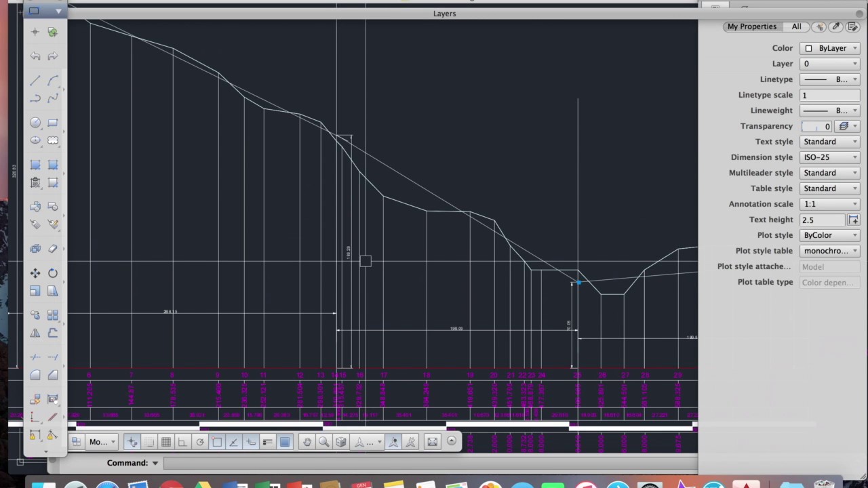Select the Line tool in tool palette
Viewport: 868px width, 488px height.
point(35,81)
